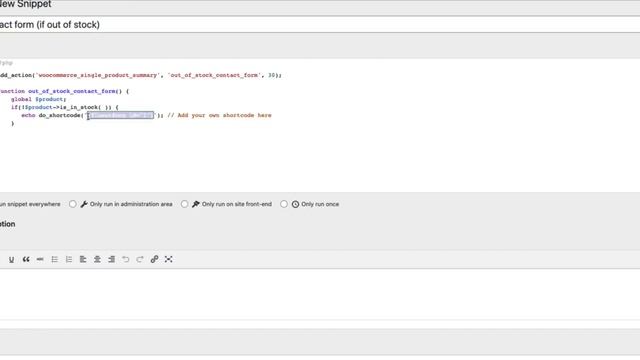This screenshot has height=360, width=640.
Task: Apply strikethrough formatting in description toolbar
Action: coord(40,259)
